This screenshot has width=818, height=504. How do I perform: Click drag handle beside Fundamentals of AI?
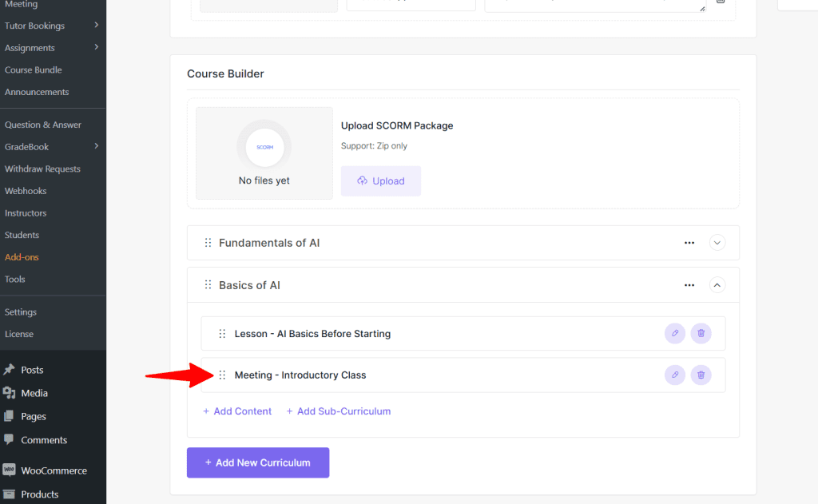[208, 243]
